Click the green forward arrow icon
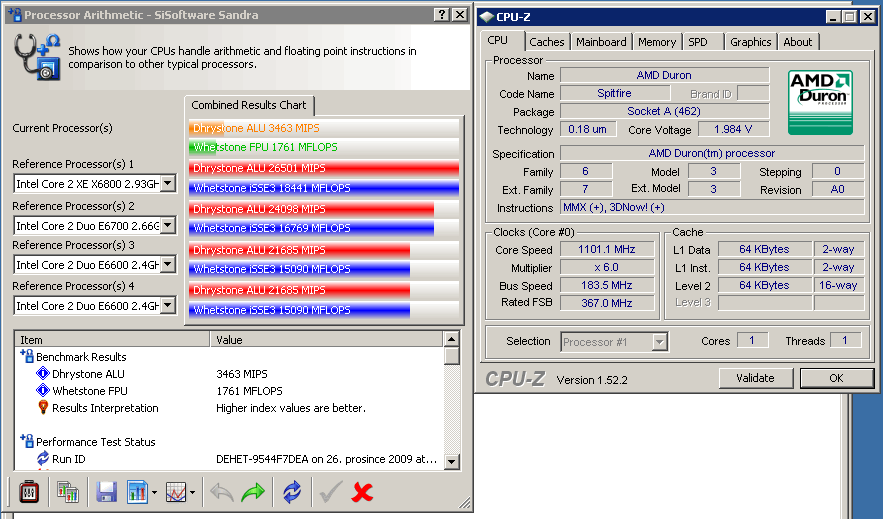This screenshot has height=519, width=883. click(254, 492)
